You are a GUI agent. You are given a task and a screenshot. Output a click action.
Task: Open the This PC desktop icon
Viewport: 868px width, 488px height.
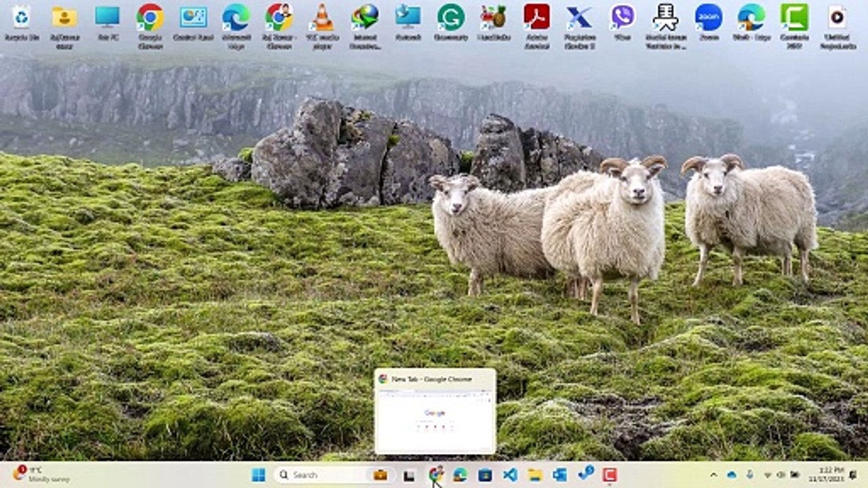(x=107, y=24)
